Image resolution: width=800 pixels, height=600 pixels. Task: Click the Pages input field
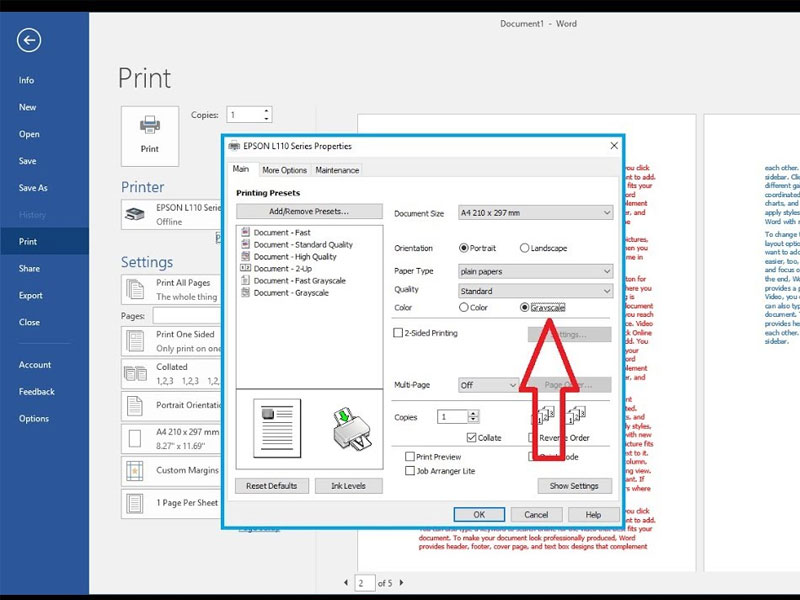187,316
